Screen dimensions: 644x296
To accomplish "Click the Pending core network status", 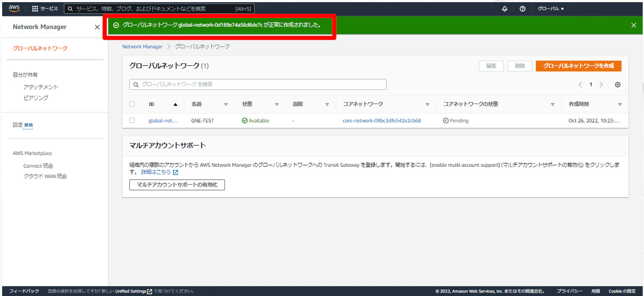I will tap(456, 121).
